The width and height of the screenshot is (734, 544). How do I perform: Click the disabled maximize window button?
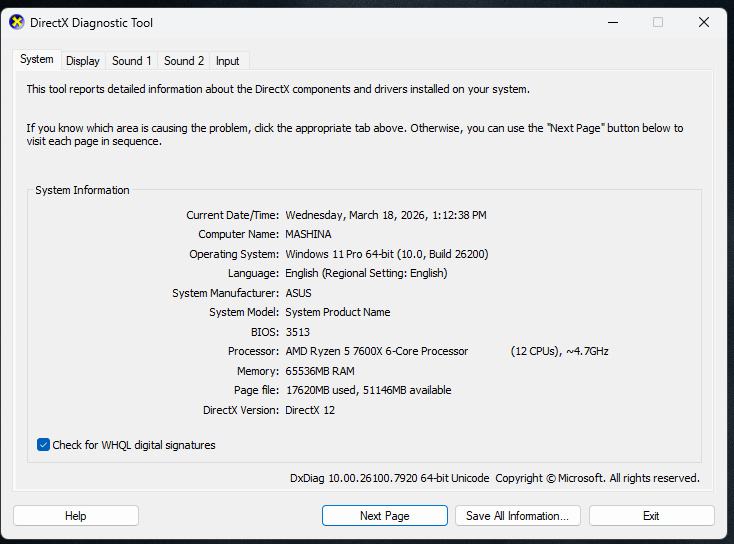point(658,22)
